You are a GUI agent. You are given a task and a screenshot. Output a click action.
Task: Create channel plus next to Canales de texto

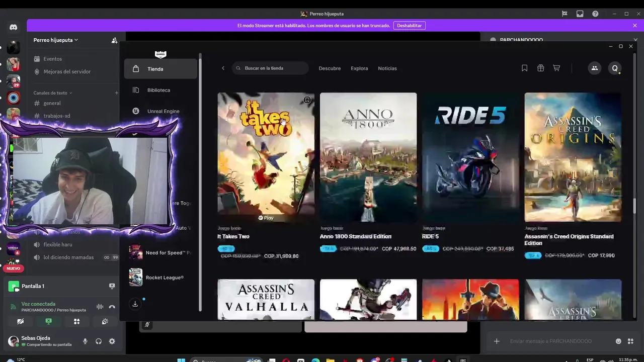coord(116,93)
